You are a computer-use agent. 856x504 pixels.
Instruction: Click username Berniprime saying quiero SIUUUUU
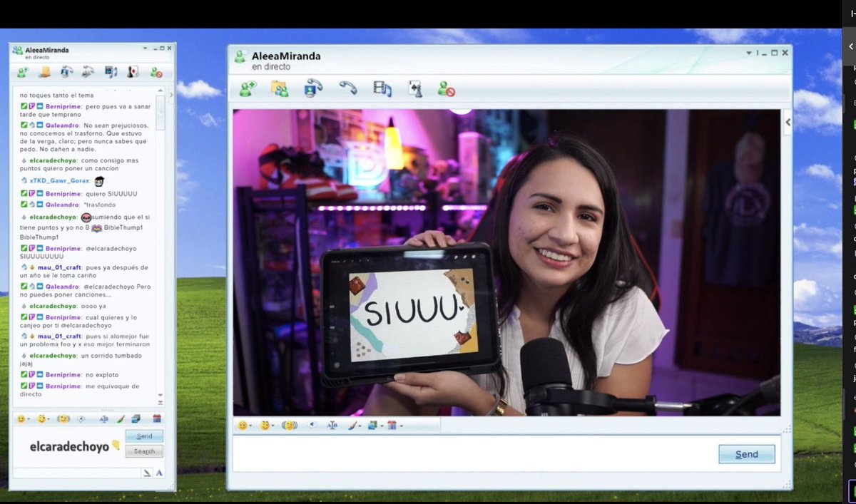63,194
